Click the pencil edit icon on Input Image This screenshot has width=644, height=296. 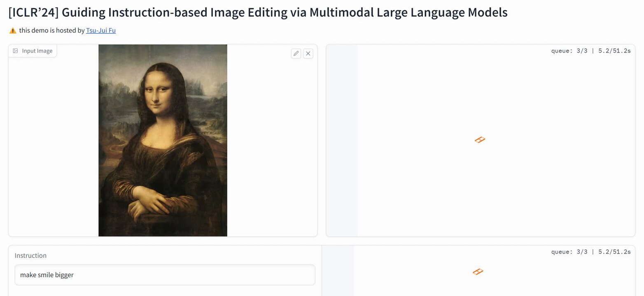296,53
